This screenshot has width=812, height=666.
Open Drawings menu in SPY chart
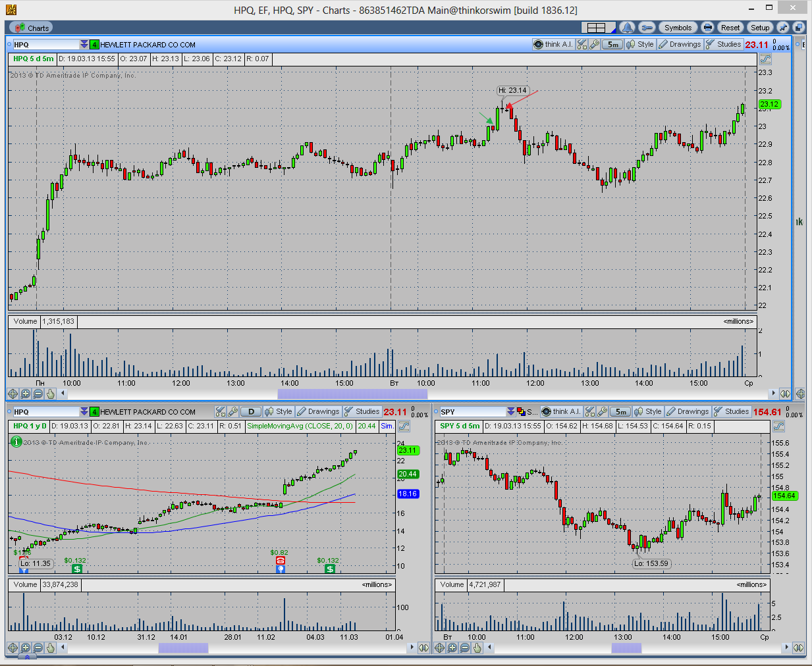[x=688, y=411]
